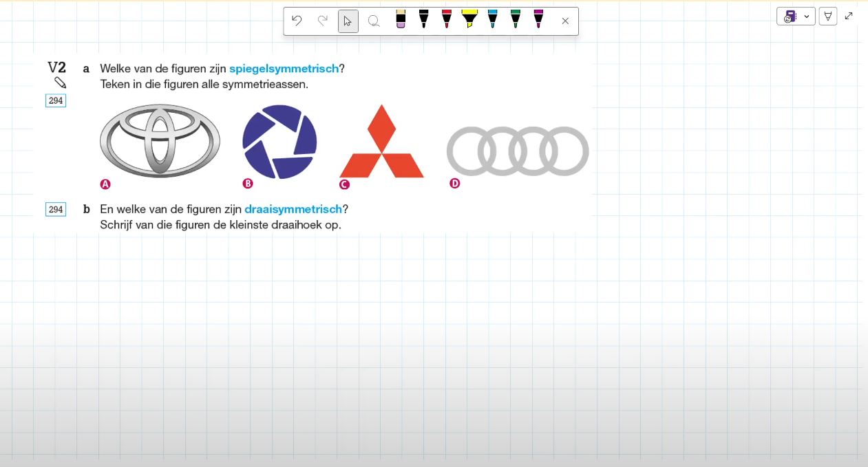Click the word spiegelsymmetrisch

pos(284,69)
